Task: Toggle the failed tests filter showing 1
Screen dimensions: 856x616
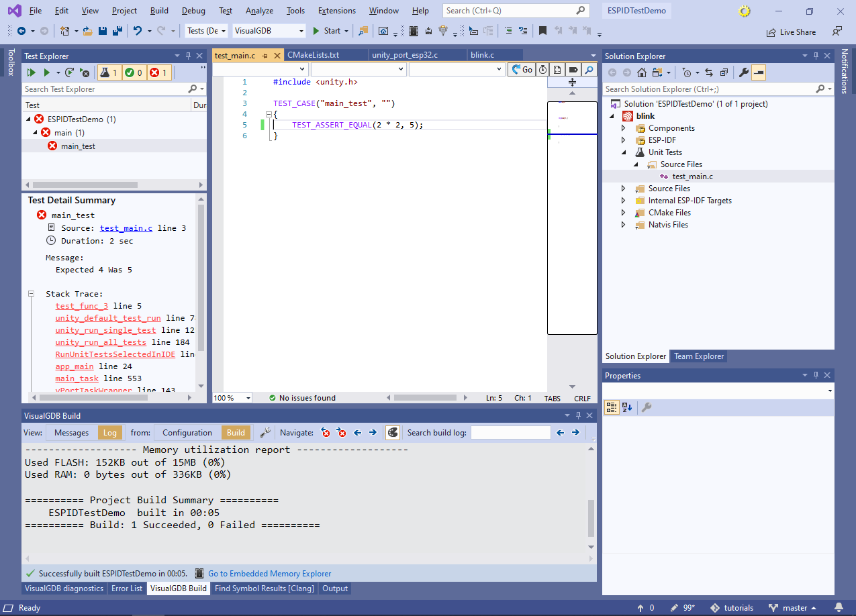Action: tap(158, 72)
